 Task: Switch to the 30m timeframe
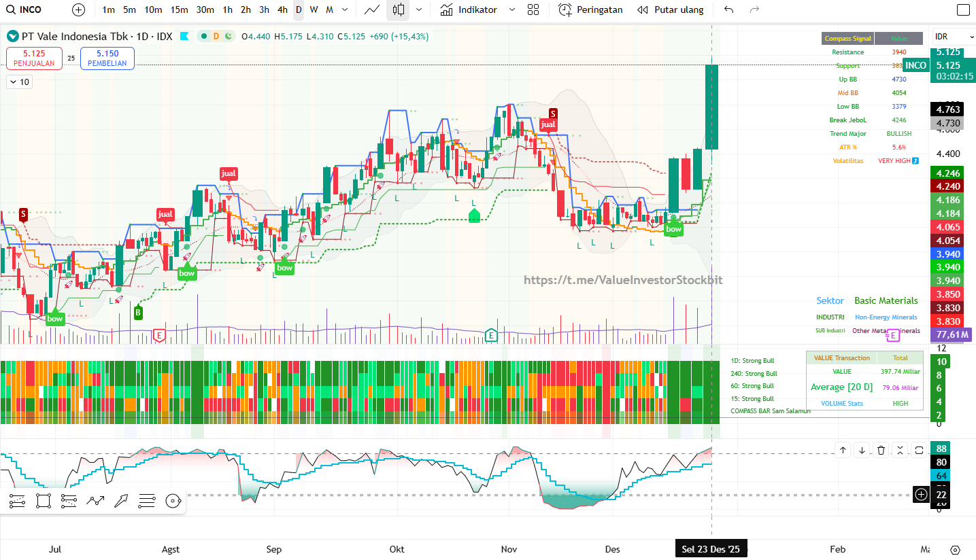tap(205, 10)
